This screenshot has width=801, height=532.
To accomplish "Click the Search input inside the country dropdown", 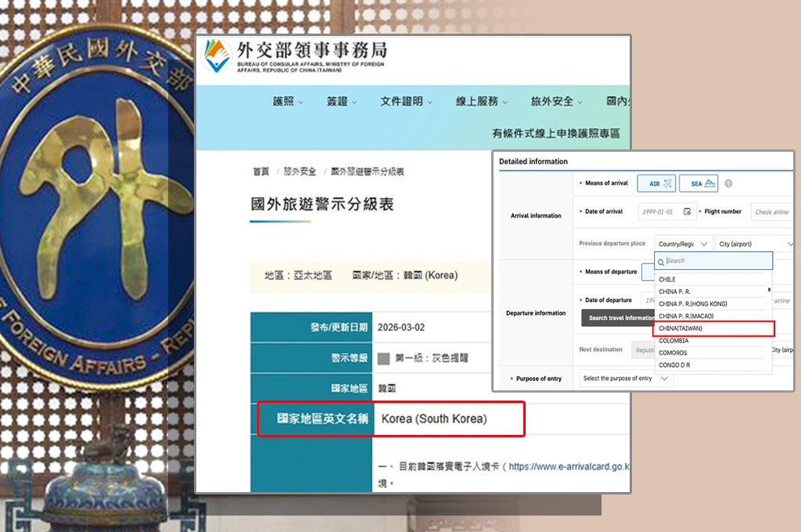I will (x=712, y=261).
